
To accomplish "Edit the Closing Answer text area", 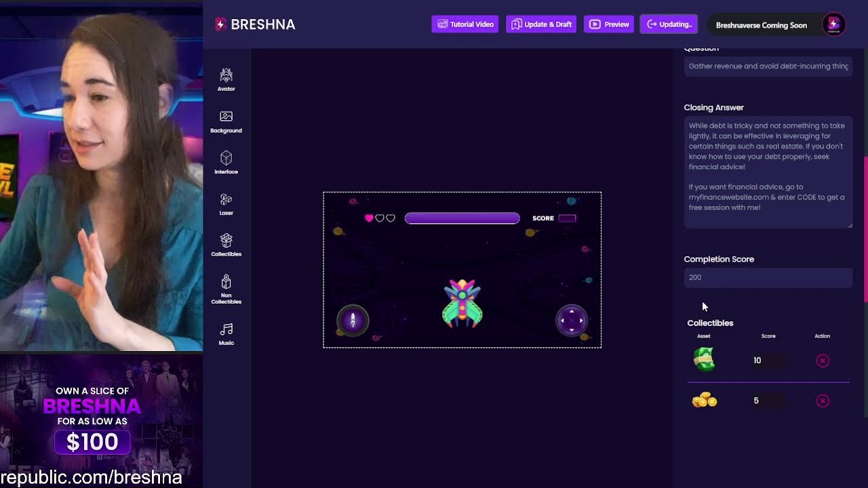I will (x=768, y=172).
